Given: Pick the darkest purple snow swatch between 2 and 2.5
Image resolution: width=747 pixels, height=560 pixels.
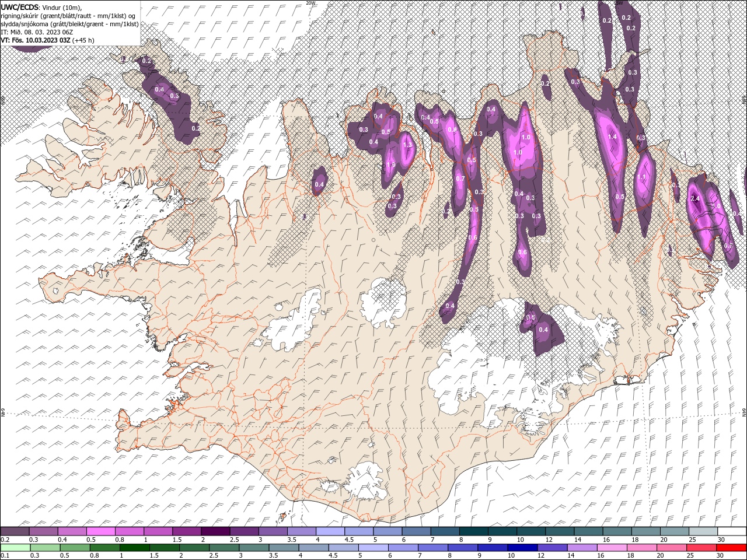Looking at the screenshot, I should point(215,531).
